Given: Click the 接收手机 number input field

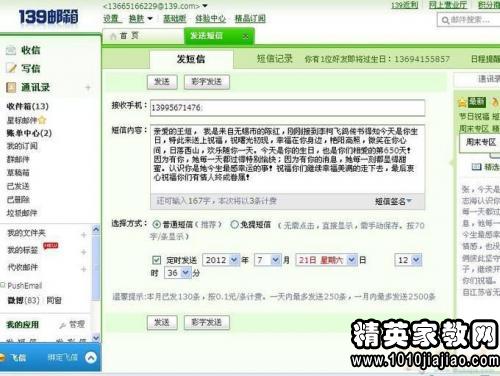Looking at the screenshot, I should 287,108.
